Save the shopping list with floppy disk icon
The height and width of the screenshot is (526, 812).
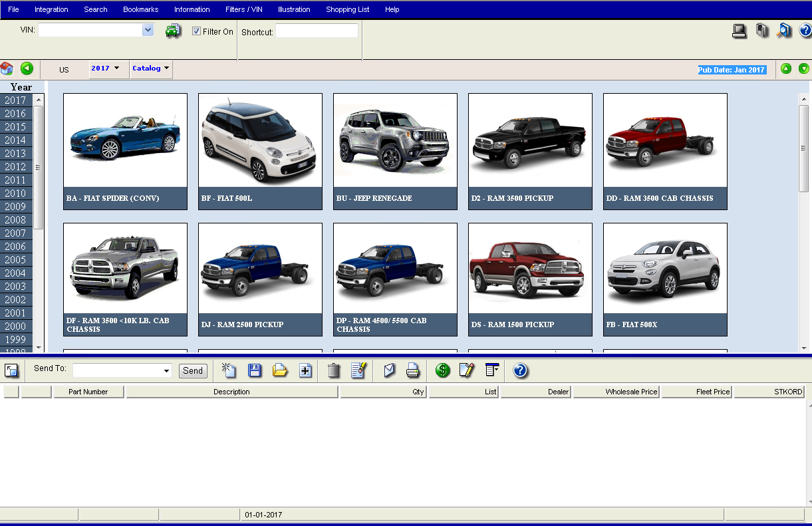click(254, 370)
